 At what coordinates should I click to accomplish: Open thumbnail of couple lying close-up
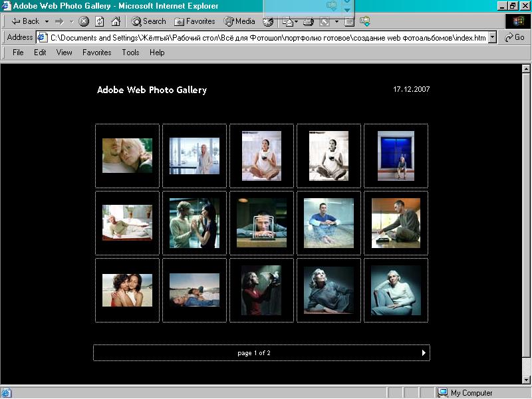pyautogui.click(x=127, y=156)
